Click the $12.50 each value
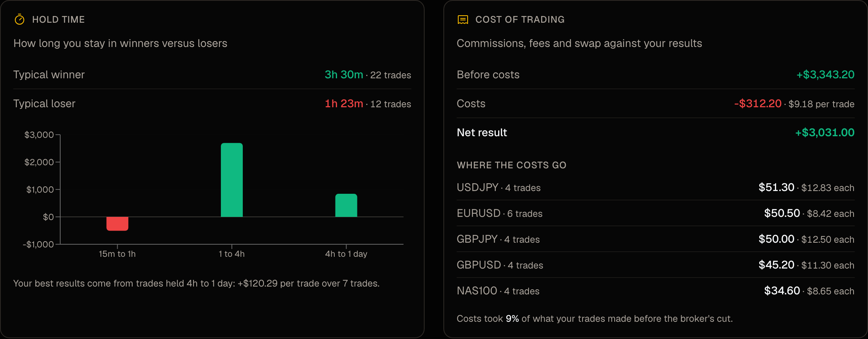This screenshot has width=868, height=339. [828, 240]
